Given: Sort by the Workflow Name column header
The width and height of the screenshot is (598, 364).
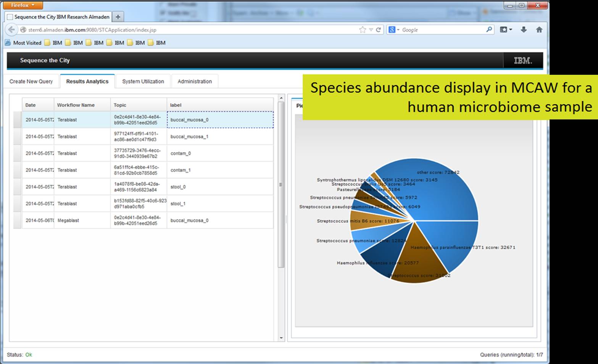Looking at the screenshot, I should tap(82, 105).
